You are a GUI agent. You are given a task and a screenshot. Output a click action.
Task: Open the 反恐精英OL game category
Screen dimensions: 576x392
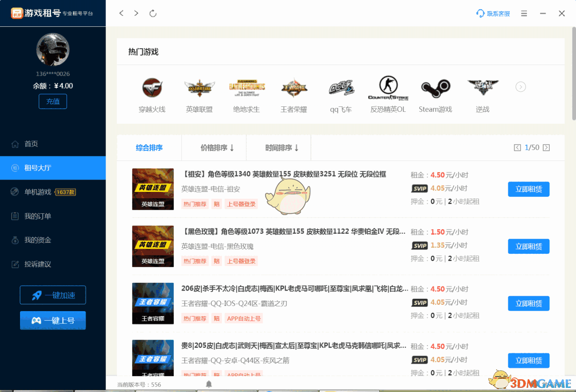[x=388, y=88]
